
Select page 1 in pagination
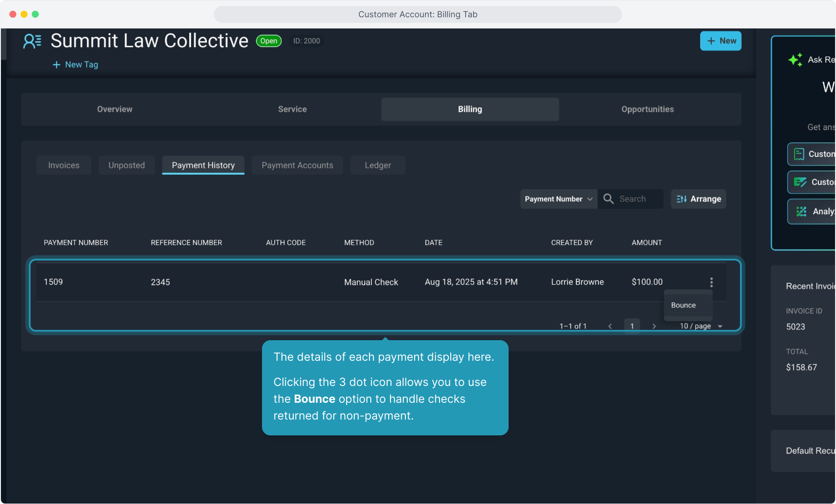click(x=632, y=326)
